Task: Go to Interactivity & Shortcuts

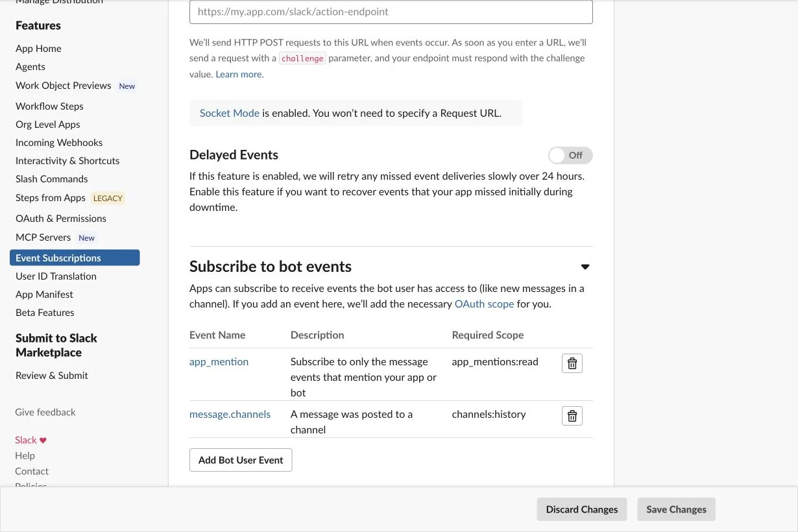Action: click(67, 161)
